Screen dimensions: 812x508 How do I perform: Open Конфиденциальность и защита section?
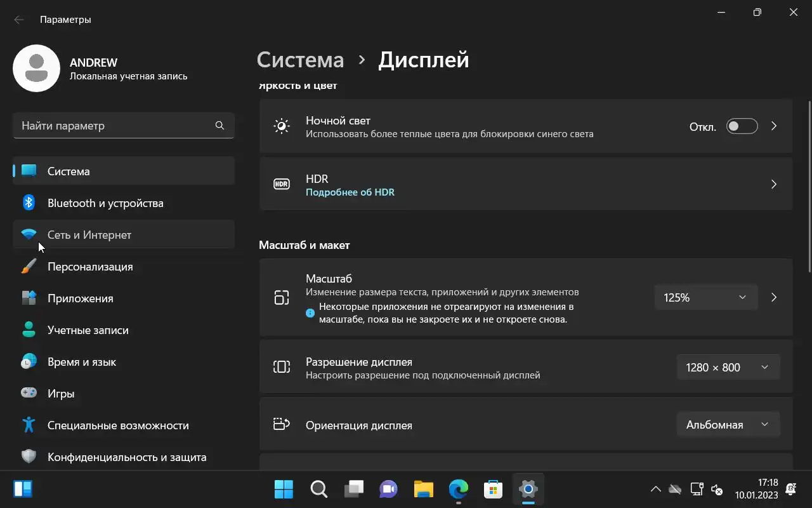[x=124, y=457]
